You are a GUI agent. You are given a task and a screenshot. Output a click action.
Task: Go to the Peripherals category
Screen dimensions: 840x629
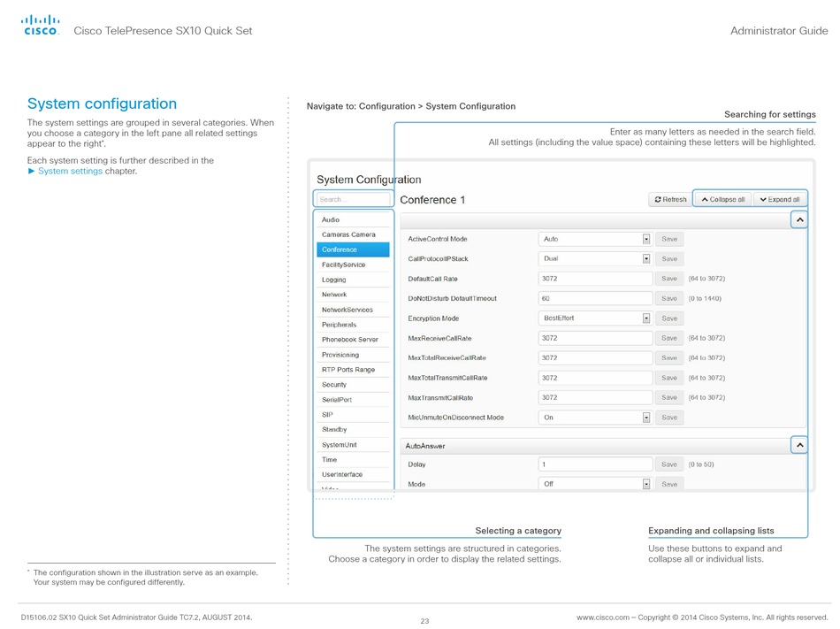click(353, 325)
